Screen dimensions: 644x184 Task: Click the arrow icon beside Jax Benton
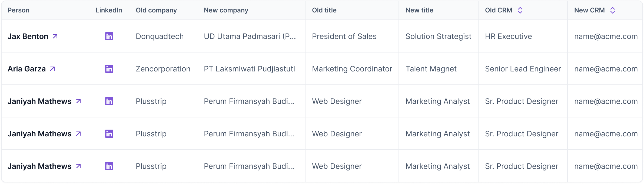(x=55, y=36)
